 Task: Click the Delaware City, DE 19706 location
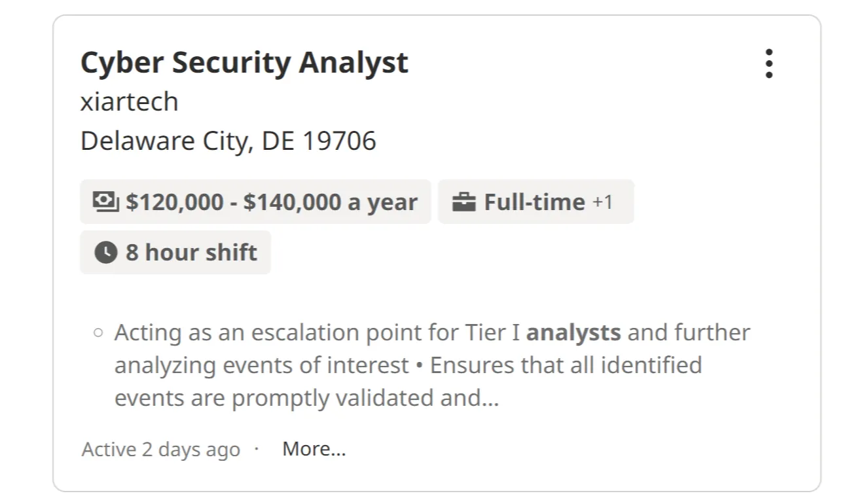tap(228, 141)
